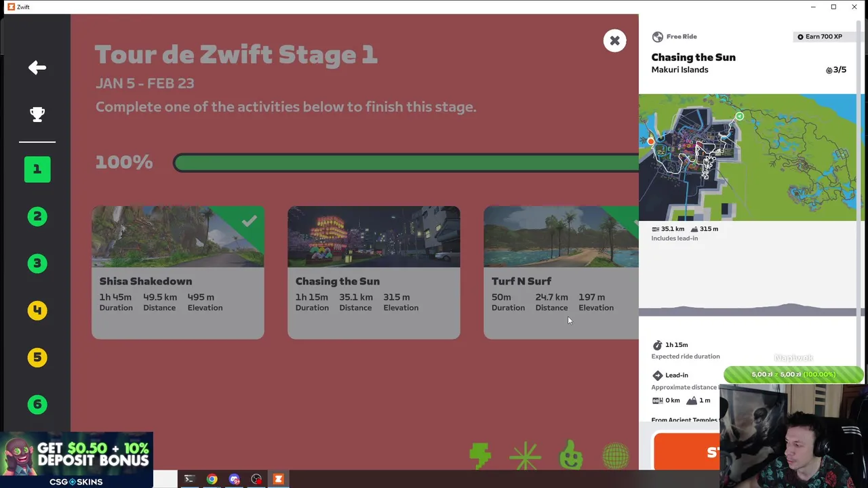
Task: Click the 'JAN 5 - FEB 23' dates
Action: 144,83
